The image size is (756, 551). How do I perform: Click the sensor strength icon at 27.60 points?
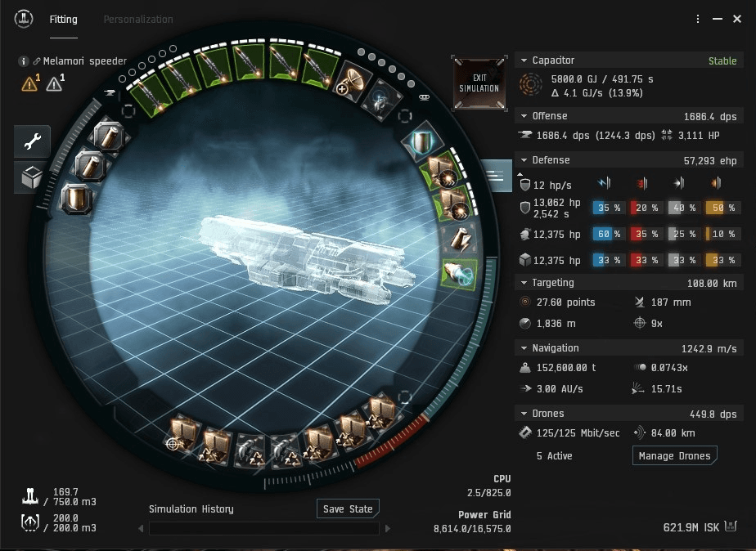[x=525, y=302]
